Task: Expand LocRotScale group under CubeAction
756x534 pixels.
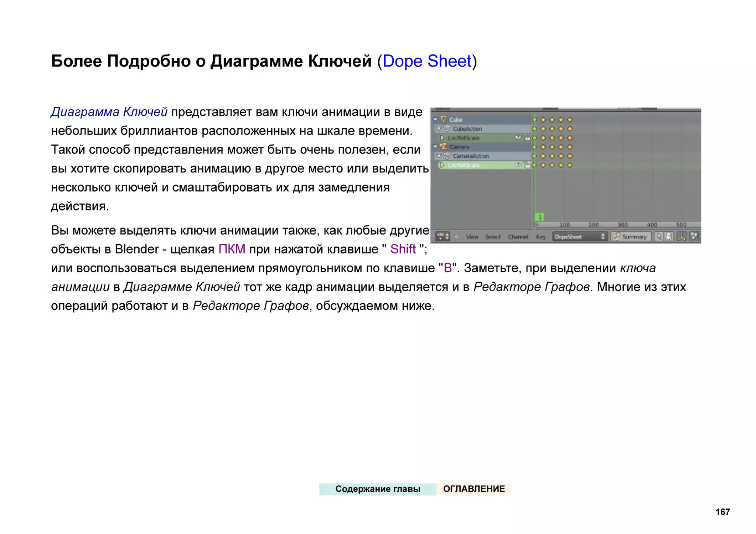Action: [442, 138]
